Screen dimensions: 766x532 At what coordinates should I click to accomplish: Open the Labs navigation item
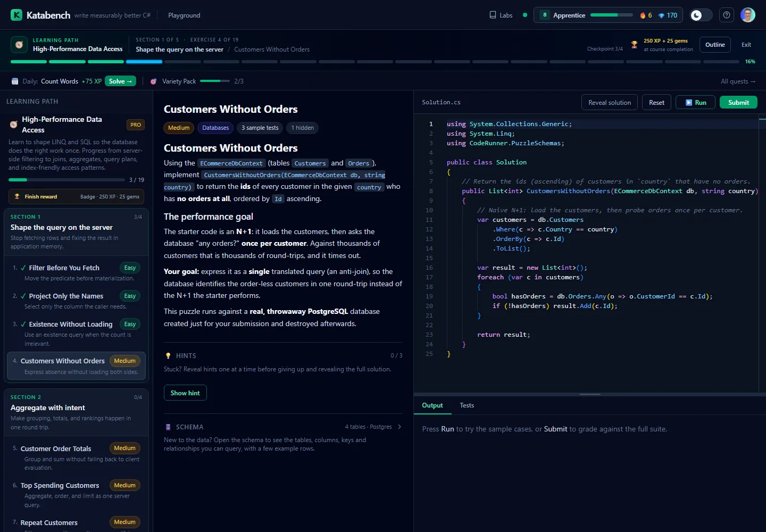click(x=501, y=15)
